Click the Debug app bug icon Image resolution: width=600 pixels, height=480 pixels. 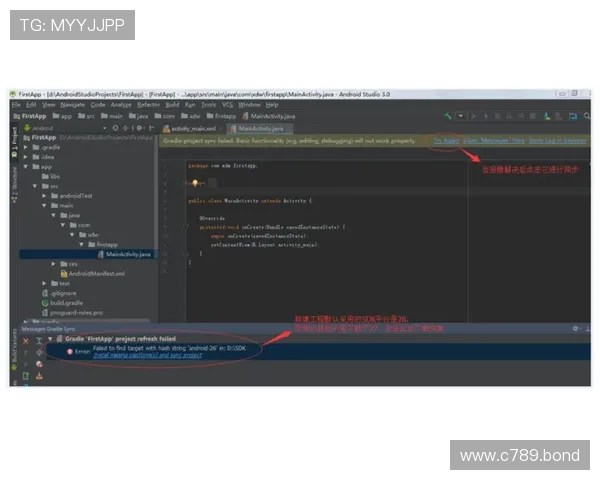pyautogui.click(x=497, y=116)
